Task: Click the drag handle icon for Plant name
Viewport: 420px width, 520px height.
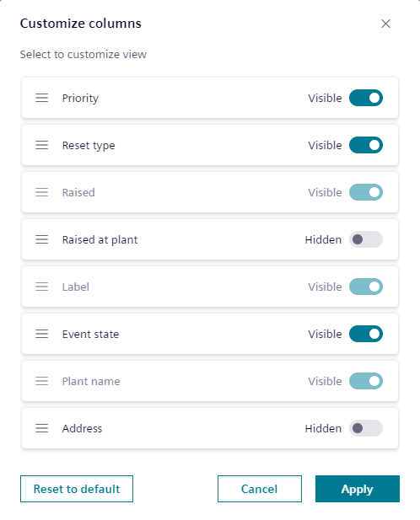Action: pyautogui.click(x=42, y=381)
